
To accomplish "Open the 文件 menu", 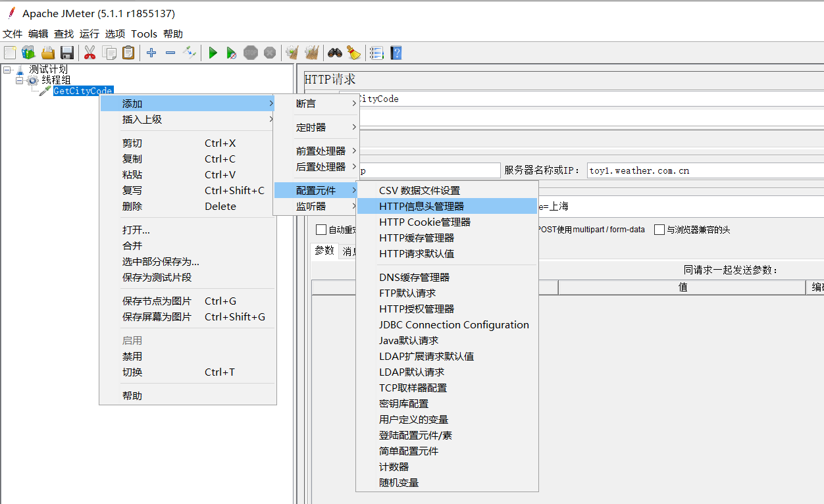I will click(13, 34).
